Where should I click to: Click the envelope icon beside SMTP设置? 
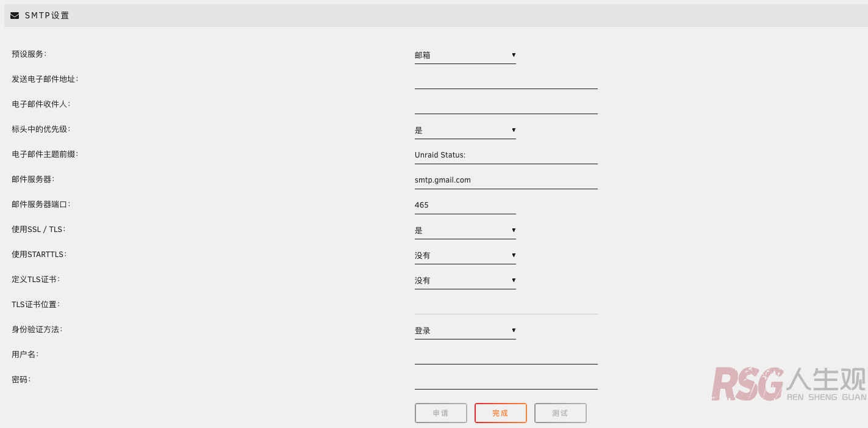[15, 16]
